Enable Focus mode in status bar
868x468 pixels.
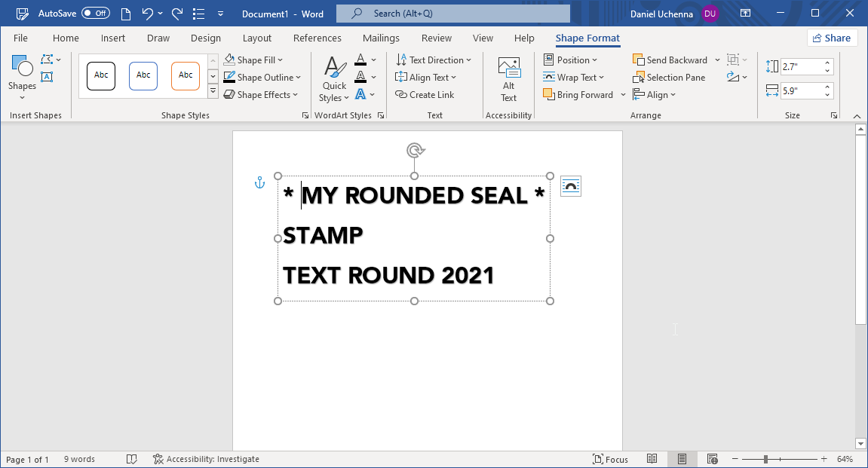tap(610, 458)
